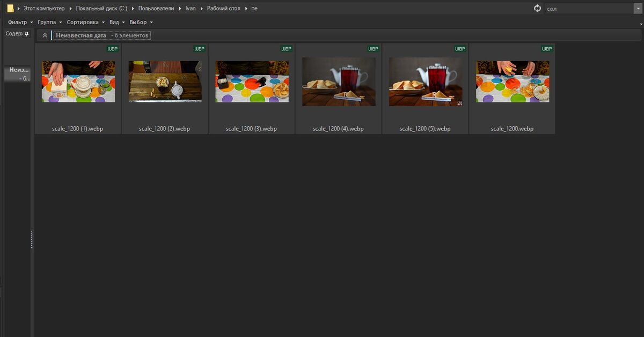The height and width of the screenshot is (337, 644).
Task: Select the scale_1200 (2).webp thumbnail image
Action: pos(165,81)
